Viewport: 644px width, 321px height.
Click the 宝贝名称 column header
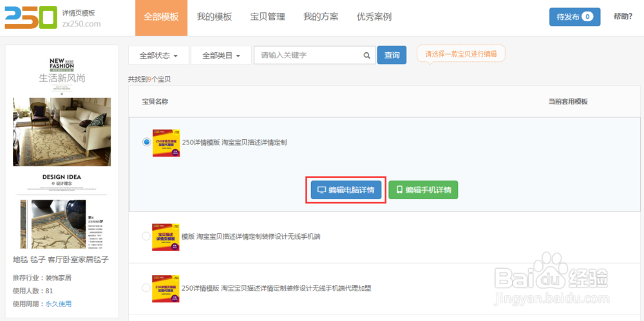coord(155,101)
